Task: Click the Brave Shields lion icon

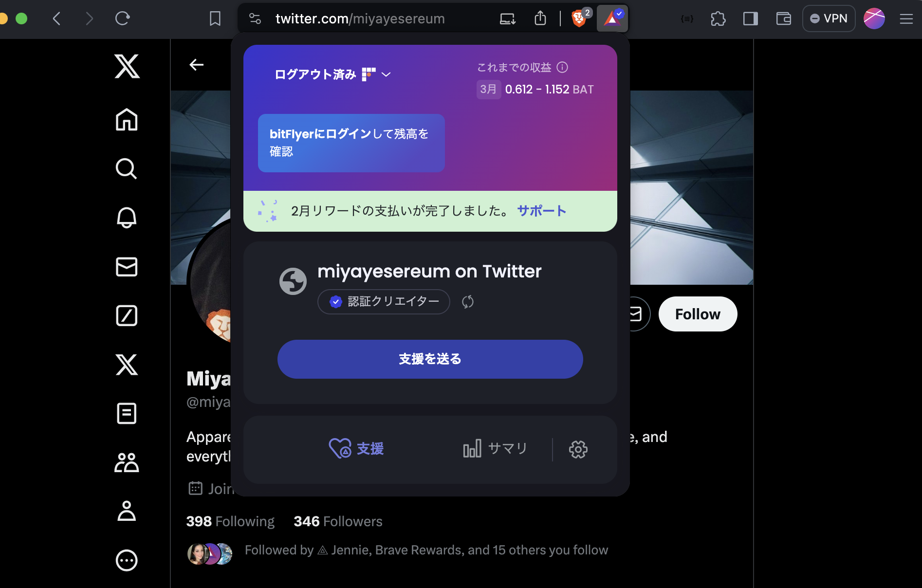Action: (x=578, y=19)
